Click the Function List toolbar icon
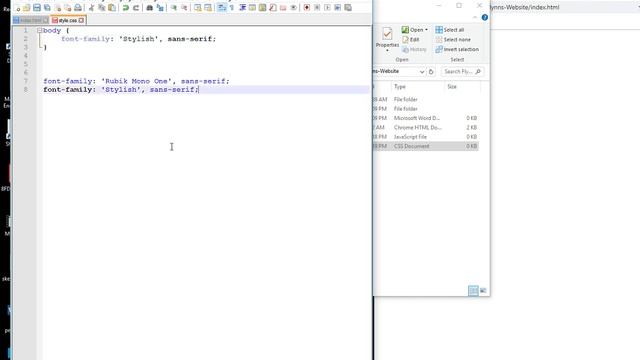640x360 pixels. pos(273,8)
